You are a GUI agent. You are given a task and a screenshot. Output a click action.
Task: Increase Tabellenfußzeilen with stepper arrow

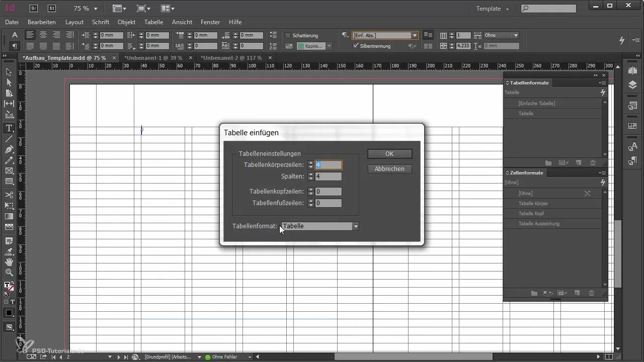(x=311, y=201)
